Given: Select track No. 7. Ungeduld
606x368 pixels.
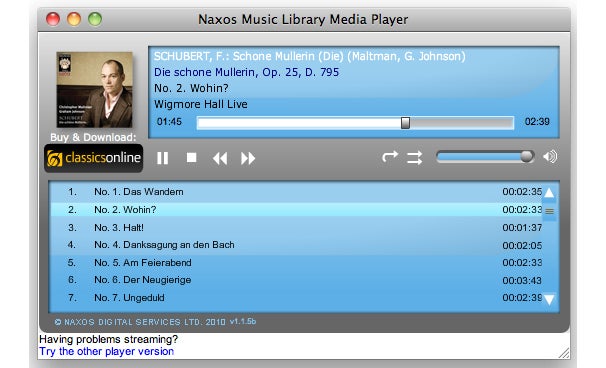Looking at the screenshot, I should click(296, 298).
